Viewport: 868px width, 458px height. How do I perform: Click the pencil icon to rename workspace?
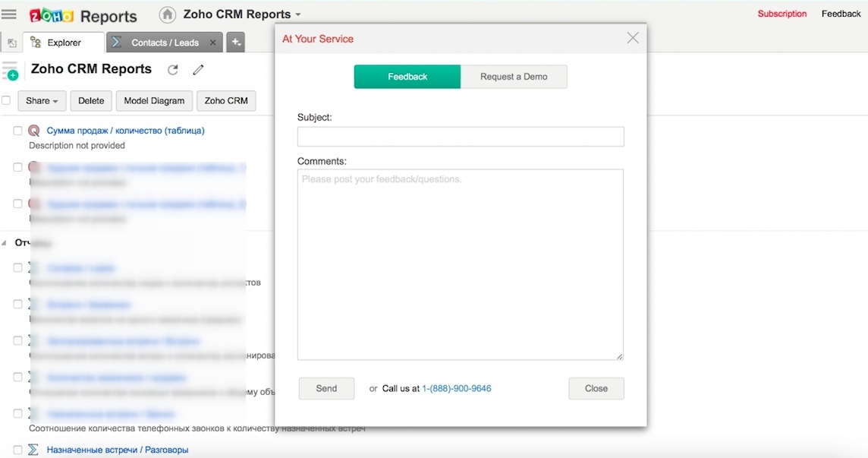pyautogui.click(x=198, y=69)
